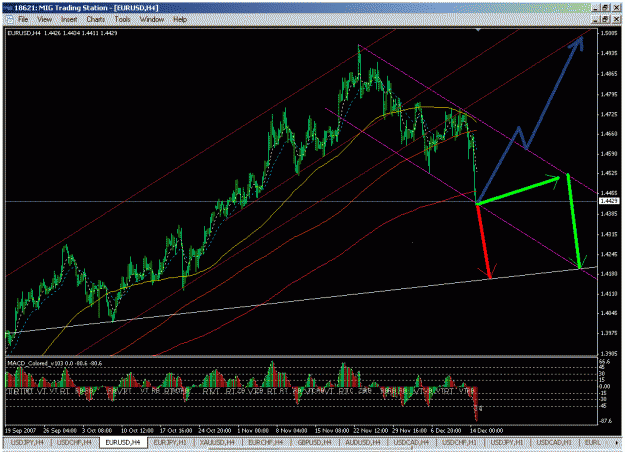Image resolution: width=625 pixels, height=452 pixels.
Task: Click the MIG Trading Station title bar icon
Action: 8,8
